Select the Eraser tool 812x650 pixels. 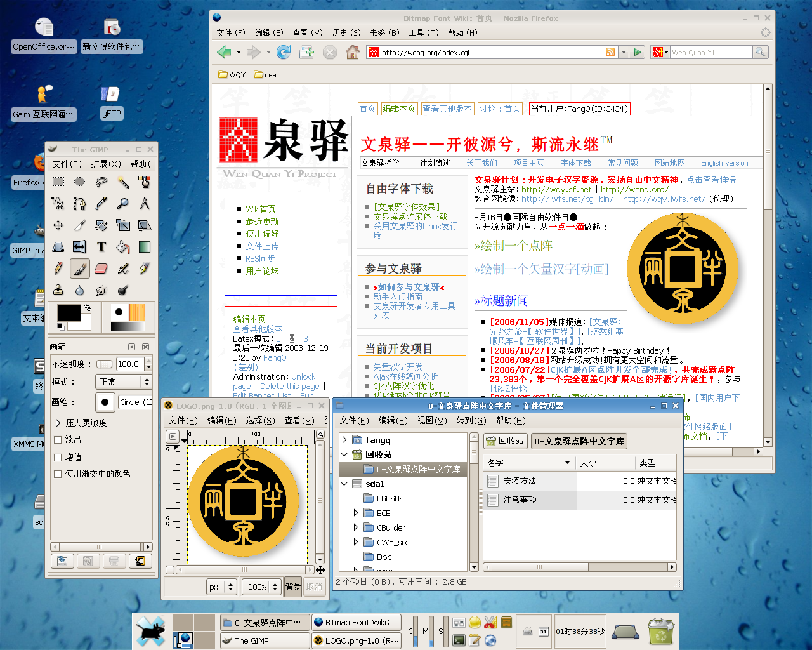point(101,269)
